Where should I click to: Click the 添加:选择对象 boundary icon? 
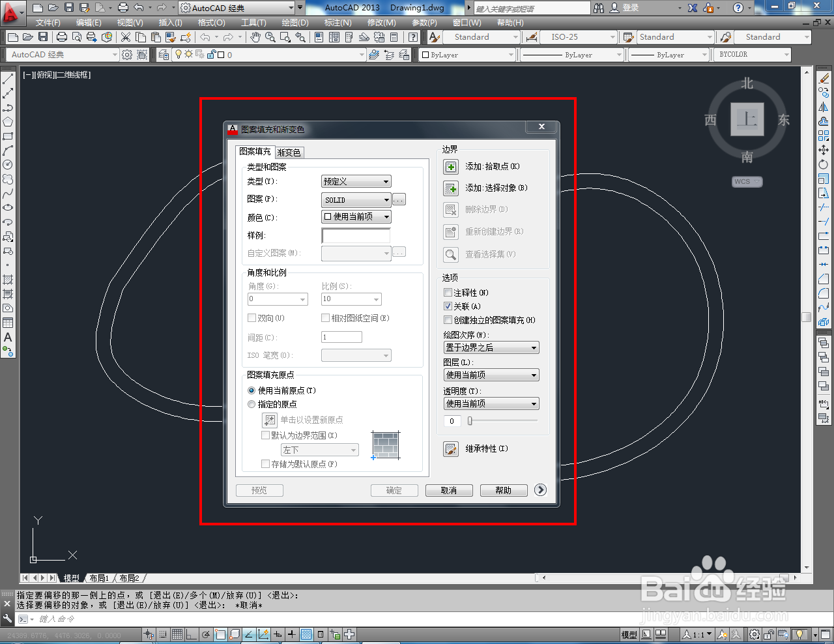click(x=450, y=188)
